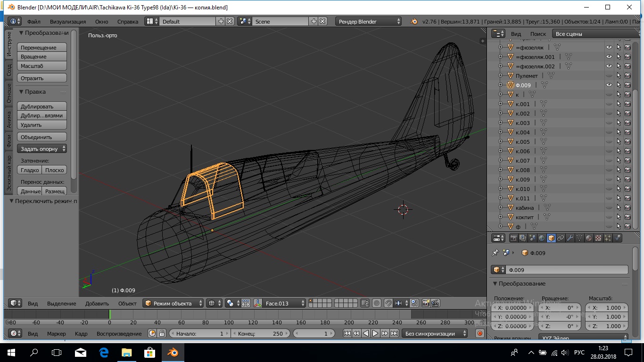The image size is (644, 362).
Task: Open the Material properties tab icon
Action: tap(589, 238)
